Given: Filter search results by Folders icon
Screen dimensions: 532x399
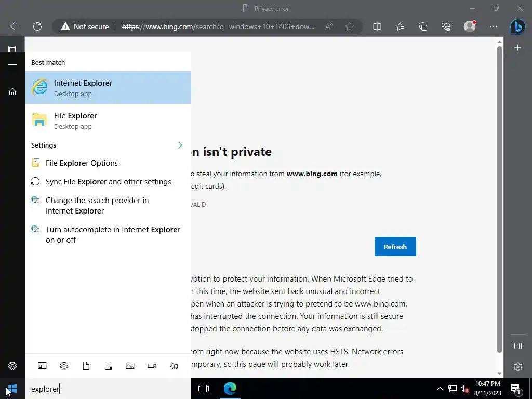Looking at the screenshot, I should coord(108,366).
